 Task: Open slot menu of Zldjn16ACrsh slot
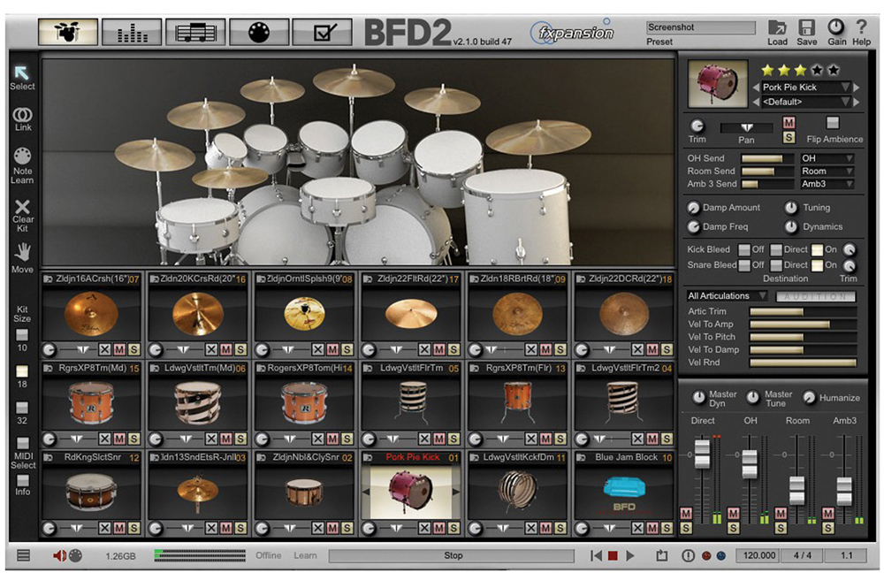[x=48, y=279]
